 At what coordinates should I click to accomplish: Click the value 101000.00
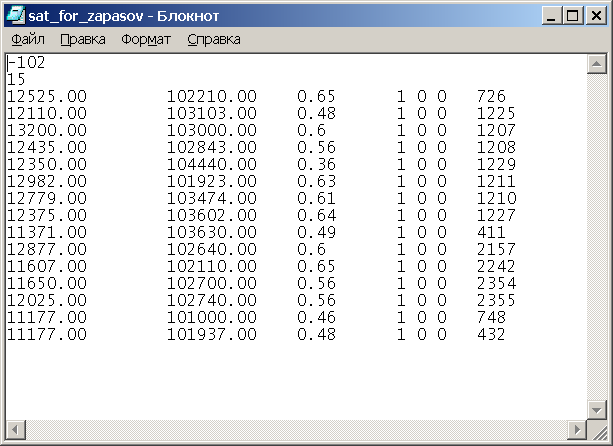click(x=212, y=317)
